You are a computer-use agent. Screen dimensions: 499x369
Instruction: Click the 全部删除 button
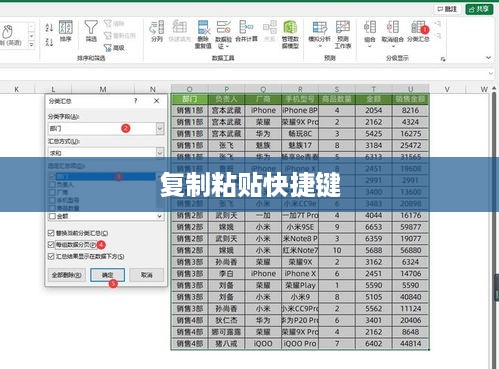[x=67, y=275]
